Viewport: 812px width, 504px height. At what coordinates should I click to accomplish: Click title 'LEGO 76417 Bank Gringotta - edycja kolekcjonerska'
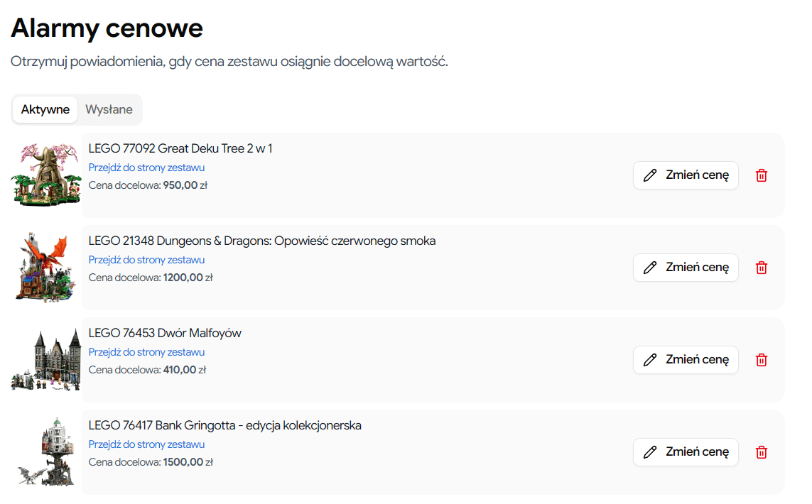click(224, 425)
